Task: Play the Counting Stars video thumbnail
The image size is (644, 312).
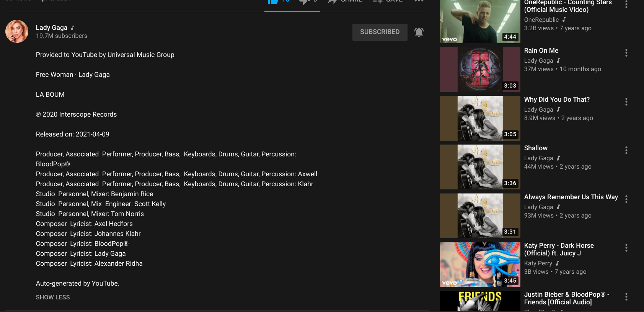Action: 480,21
